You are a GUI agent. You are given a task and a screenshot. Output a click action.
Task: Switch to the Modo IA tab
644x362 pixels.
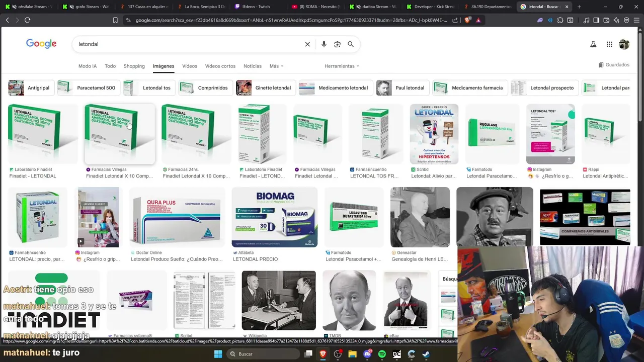(88, 66)
